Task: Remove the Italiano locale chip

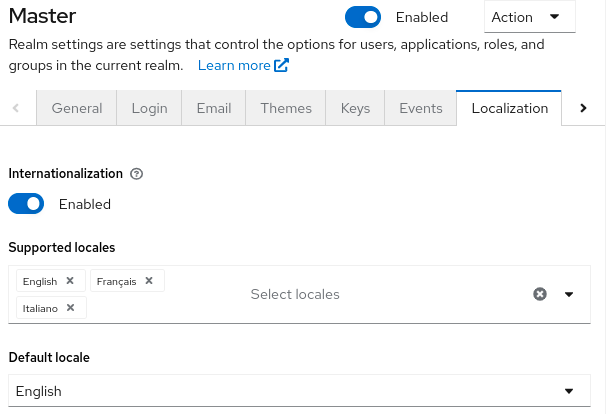Action: (70, 307)
